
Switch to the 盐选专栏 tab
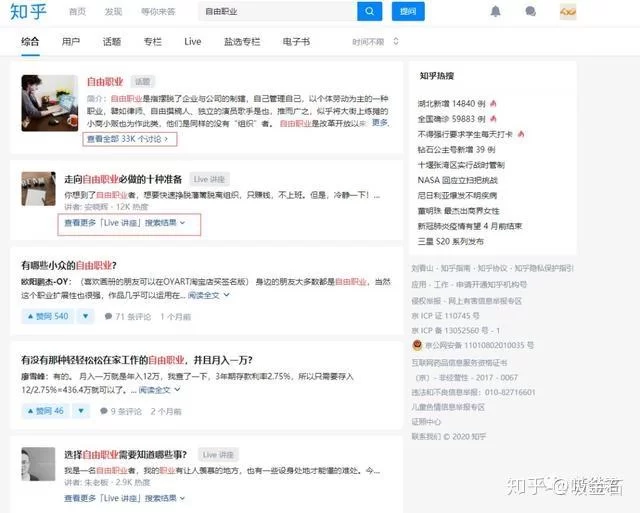pos(241,42)
